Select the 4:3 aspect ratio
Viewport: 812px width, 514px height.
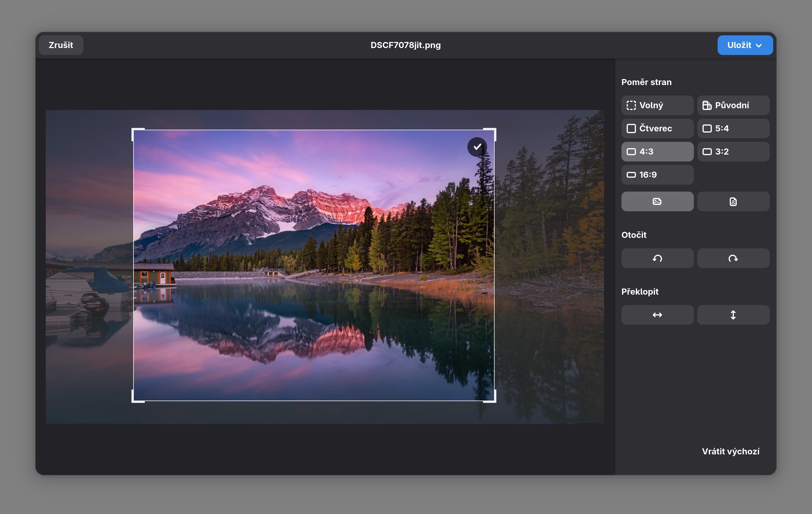tap(657, 152)
